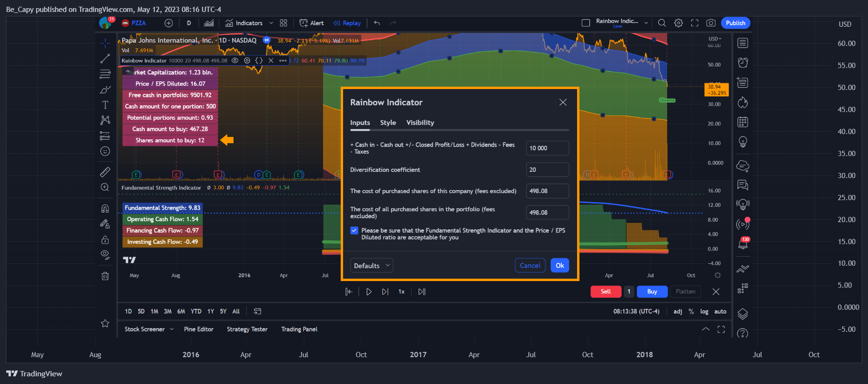Click Cancel in Rainbow Indicator dialog

[530, 265]
